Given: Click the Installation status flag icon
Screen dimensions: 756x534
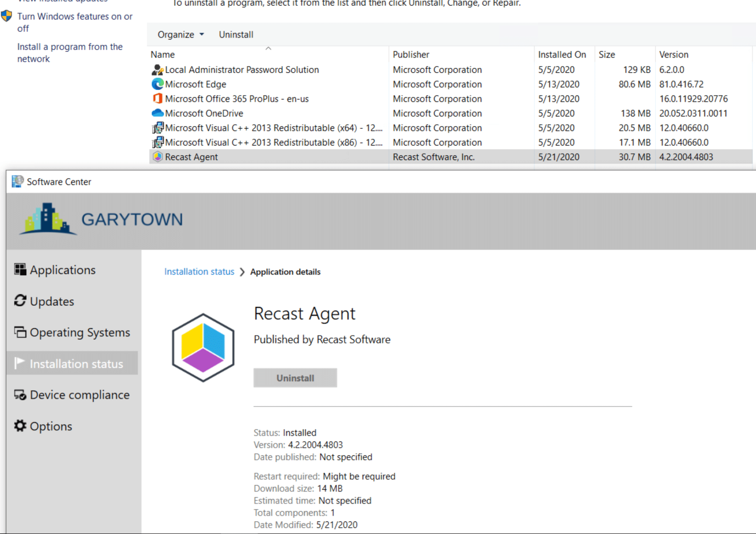Looking at the screenshot, I should [19, 363].
